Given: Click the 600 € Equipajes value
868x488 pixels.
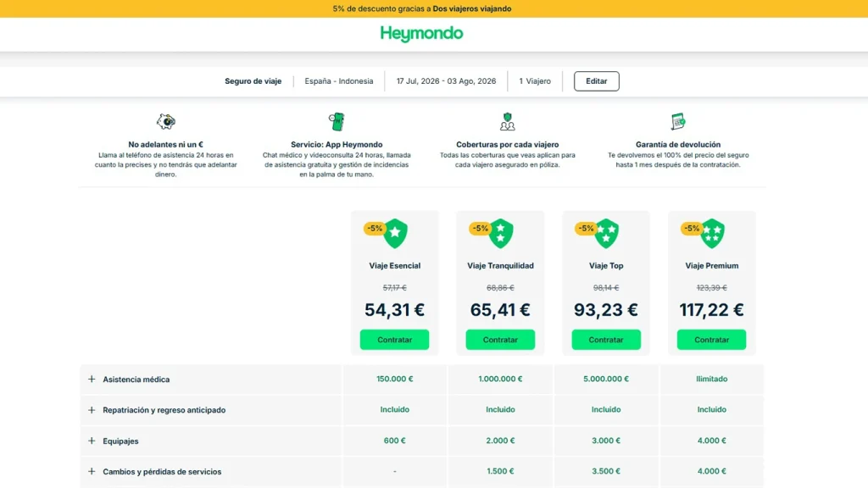Looking at the screenshot, I should point(395,441).
